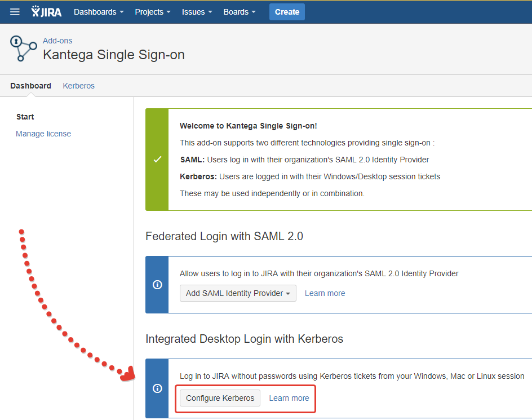Switch to the Kerberos tab
This screenshot has width=532, height=420.
click(x=79, y=86)
